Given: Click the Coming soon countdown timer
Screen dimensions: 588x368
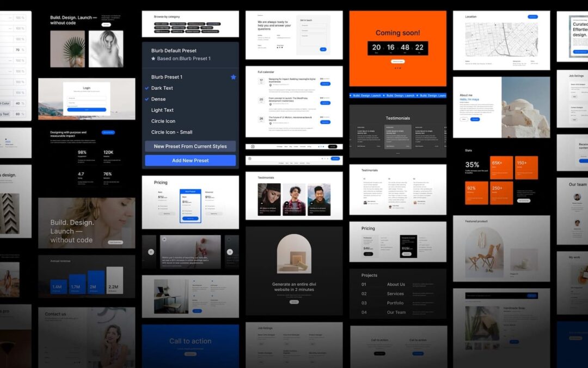Looking at the screenshot, I should tap(397, 48).
